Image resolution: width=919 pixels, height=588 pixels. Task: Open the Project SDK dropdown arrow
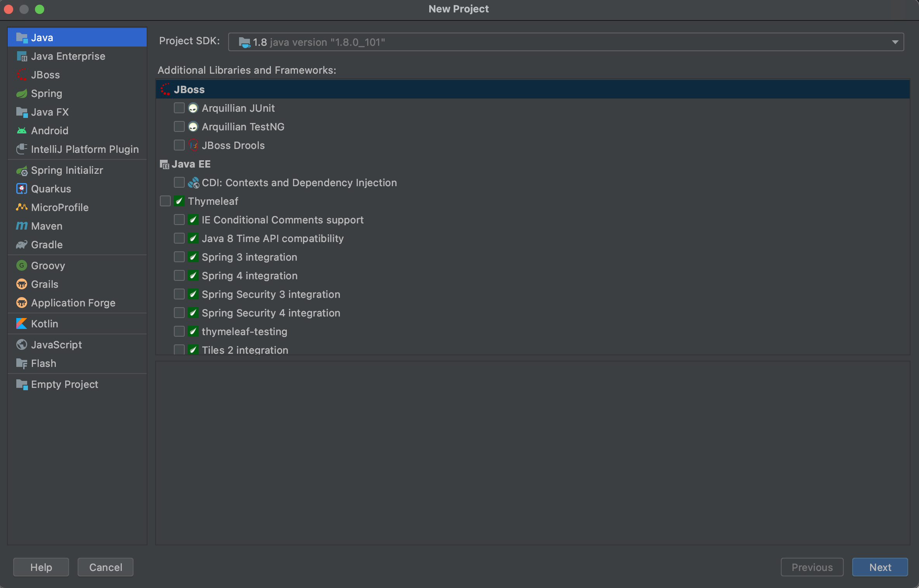[895, 42]
